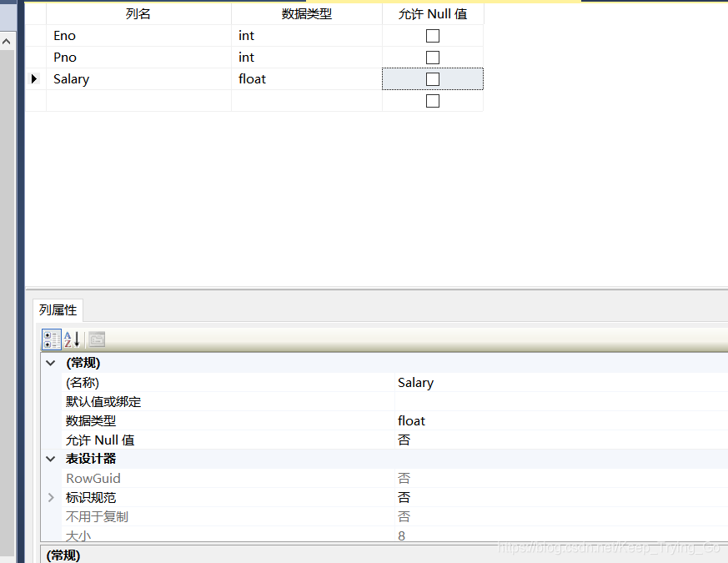Select the RowGuid property row
Image resolution: width=728 pixels, height=563 pixels.
(x=394, y=479)
